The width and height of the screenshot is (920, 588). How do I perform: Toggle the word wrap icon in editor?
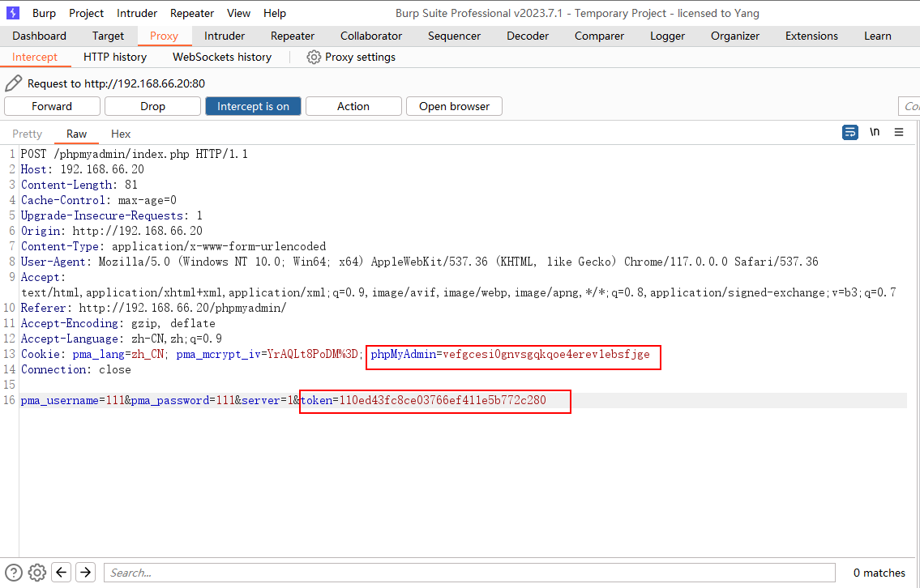(850, 133)
